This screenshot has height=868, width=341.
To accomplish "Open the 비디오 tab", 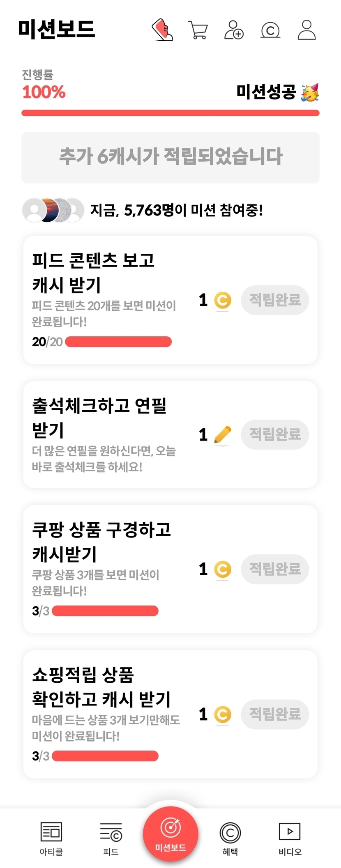I will (290, 838).
